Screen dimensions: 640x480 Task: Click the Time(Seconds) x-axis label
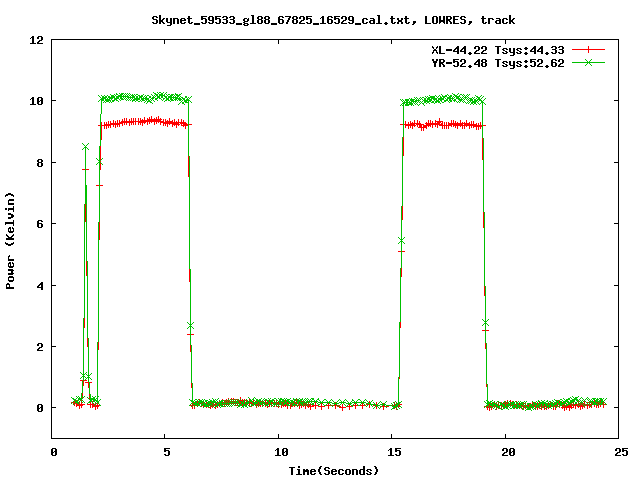(334, 471)
